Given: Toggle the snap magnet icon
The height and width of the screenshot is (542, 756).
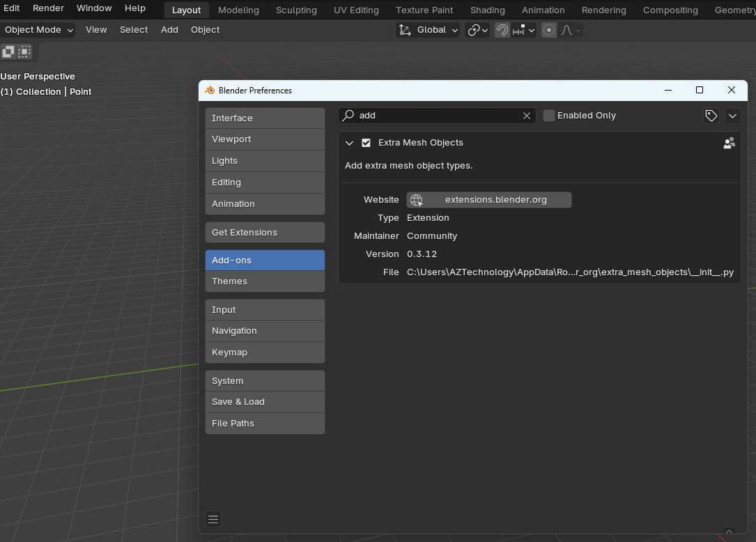Looking at the screenshot, I should (502, 30).
